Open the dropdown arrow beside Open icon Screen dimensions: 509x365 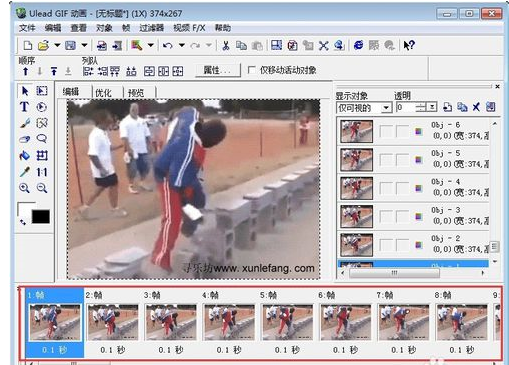tap(57, 45)
